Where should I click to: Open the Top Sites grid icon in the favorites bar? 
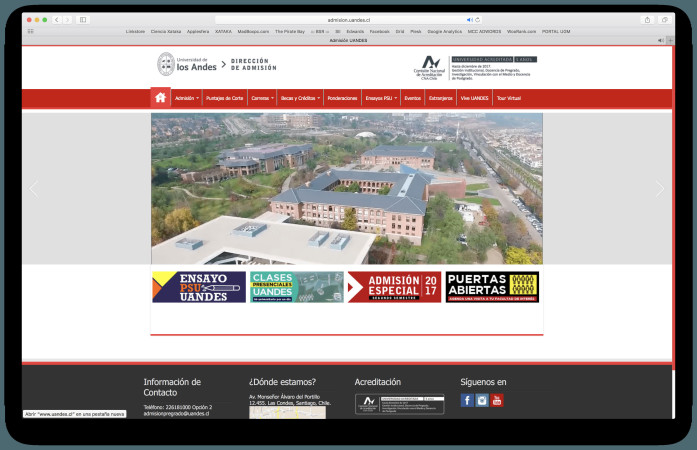point(31,31)
